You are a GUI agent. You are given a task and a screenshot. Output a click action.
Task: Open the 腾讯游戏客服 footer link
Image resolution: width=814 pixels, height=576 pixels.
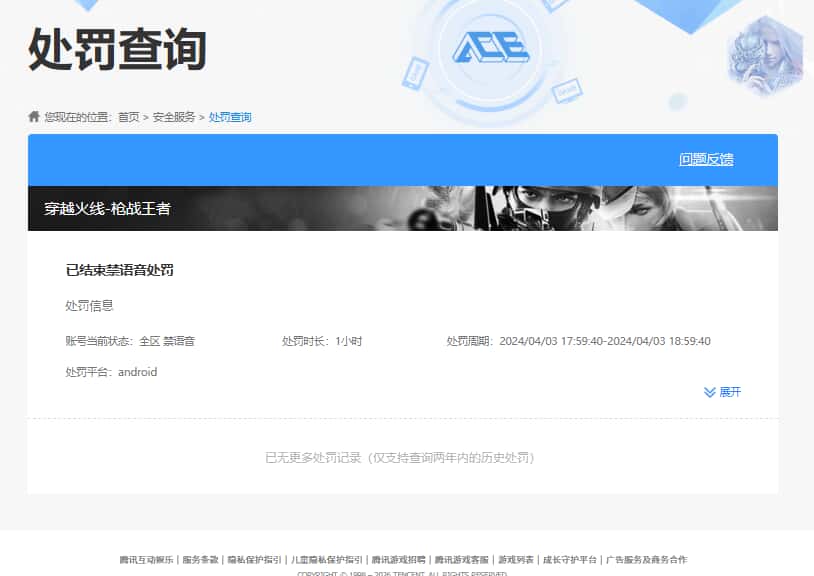coord(462,559)
